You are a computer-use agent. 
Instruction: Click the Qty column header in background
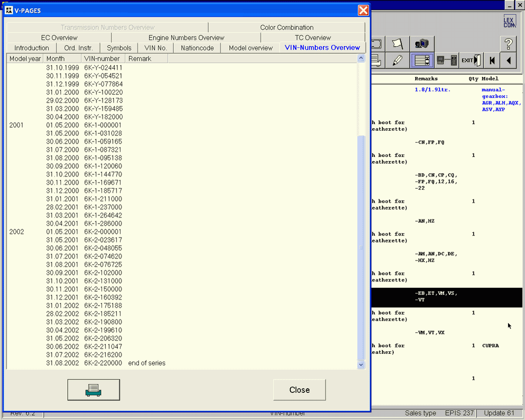point(473,78)
